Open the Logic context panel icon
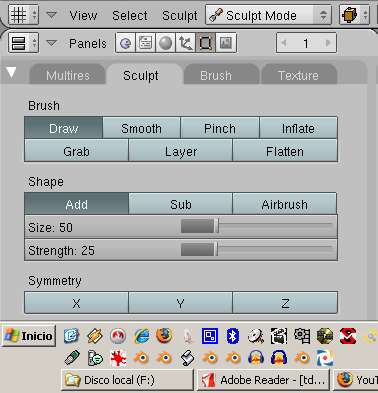This screenshot has width=378, height=393. click(x=125, y=43)
